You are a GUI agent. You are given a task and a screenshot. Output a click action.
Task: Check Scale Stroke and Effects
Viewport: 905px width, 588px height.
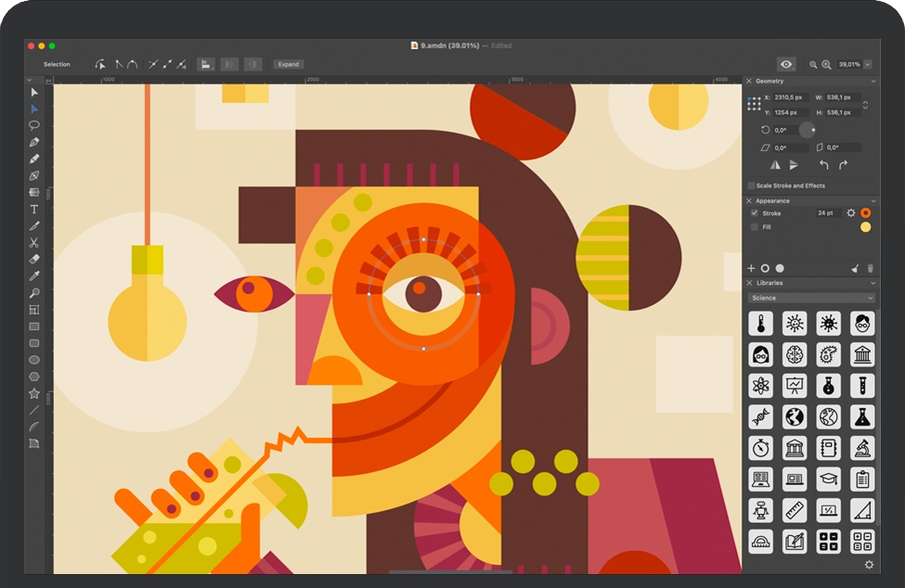tap(751, 185)
